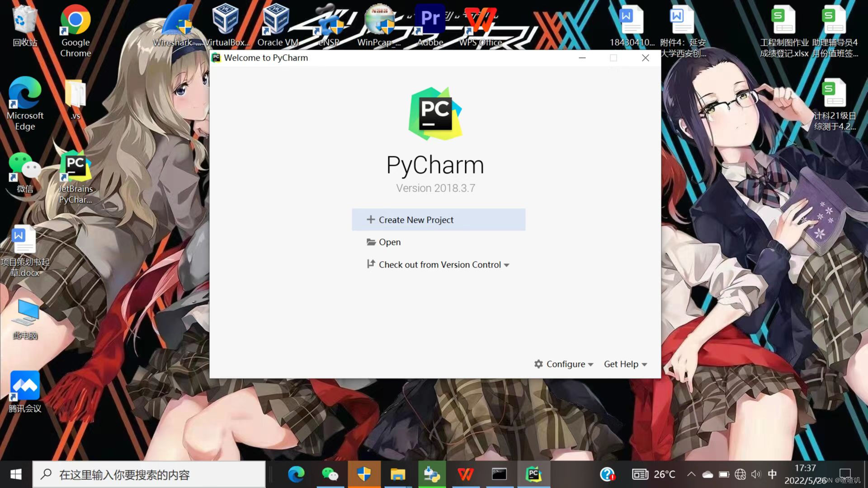
Task: Click the Windows search input box
Action: pyautogui.click(x=149, y=474)
